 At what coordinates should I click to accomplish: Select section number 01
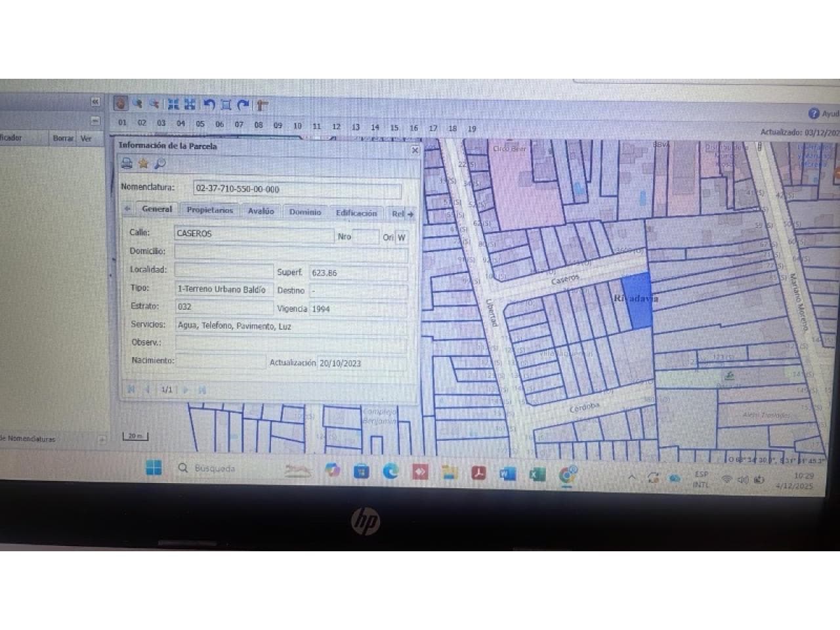coord(123,122)
